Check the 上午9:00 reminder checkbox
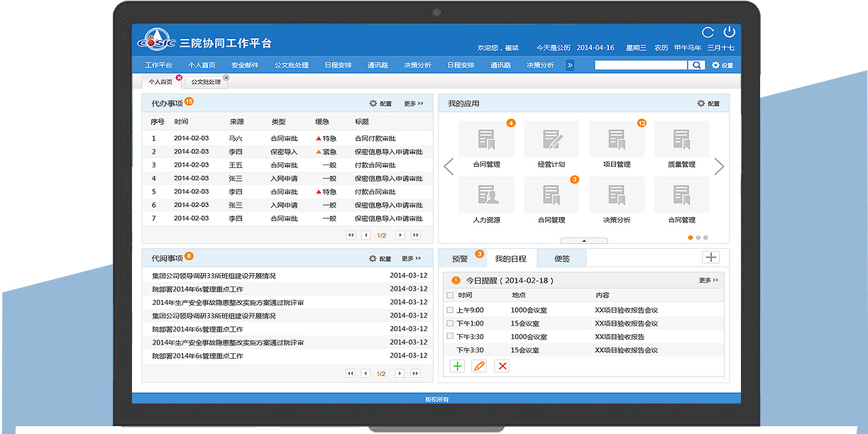Viewport: 868px width, 434px height. tap(449, 309)
